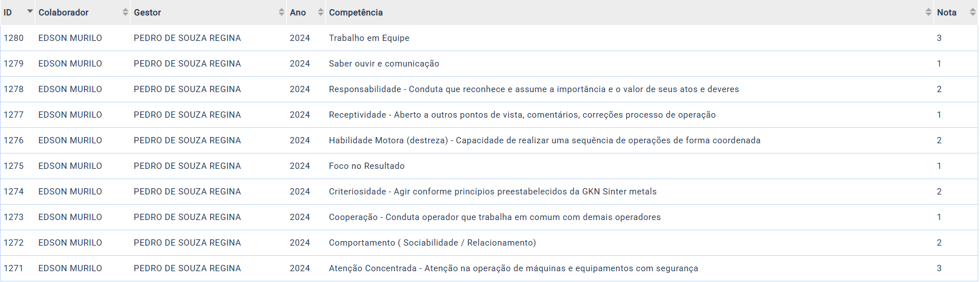Select the row with ID 1274
This screenshot has height=282, width=980.
tap(14, 192)
